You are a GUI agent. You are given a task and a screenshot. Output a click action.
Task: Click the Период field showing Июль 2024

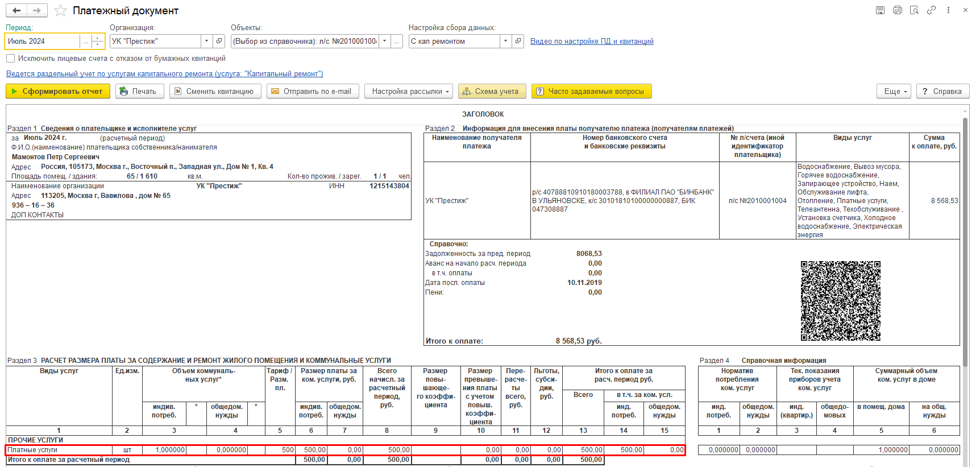click(43, 42)
